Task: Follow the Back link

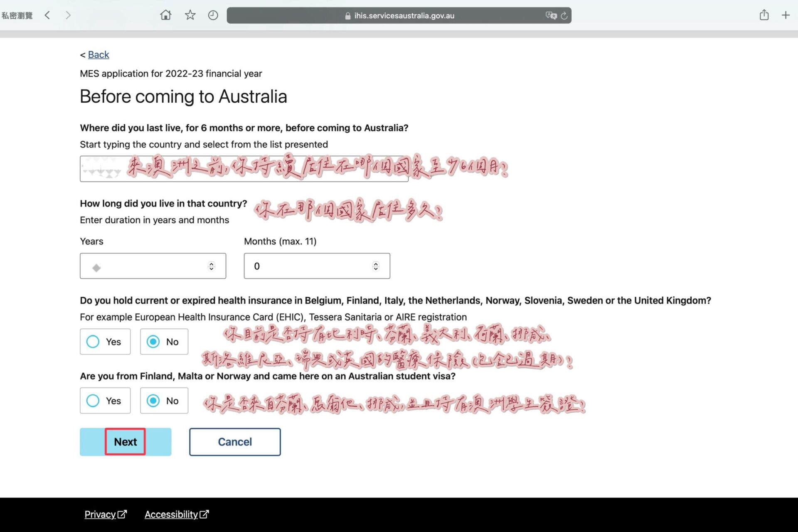Action: click(99, 54)
